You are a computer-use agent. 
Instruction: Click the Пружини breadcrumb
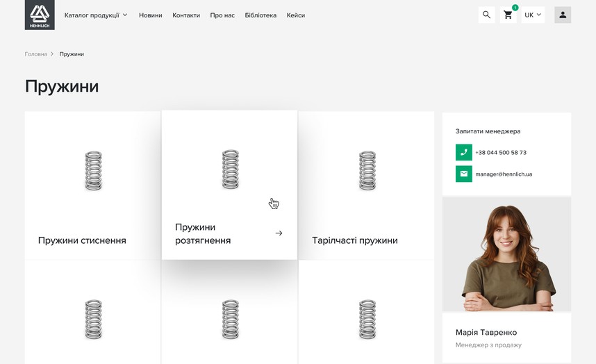(72, 54)
